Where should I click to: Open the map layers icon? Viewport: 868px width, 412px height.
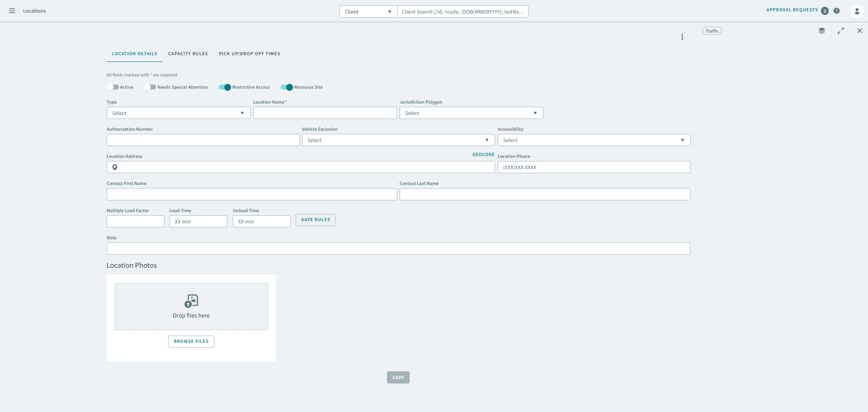click(821, 31)
